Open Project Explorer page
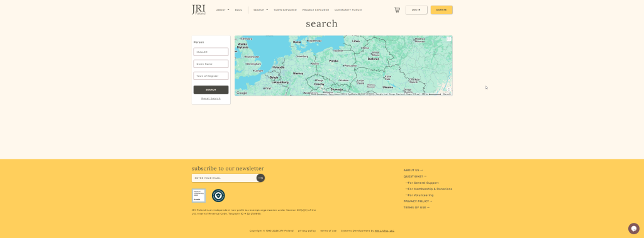The width and height of the screenshot is (644, 238). coord(316,10)
